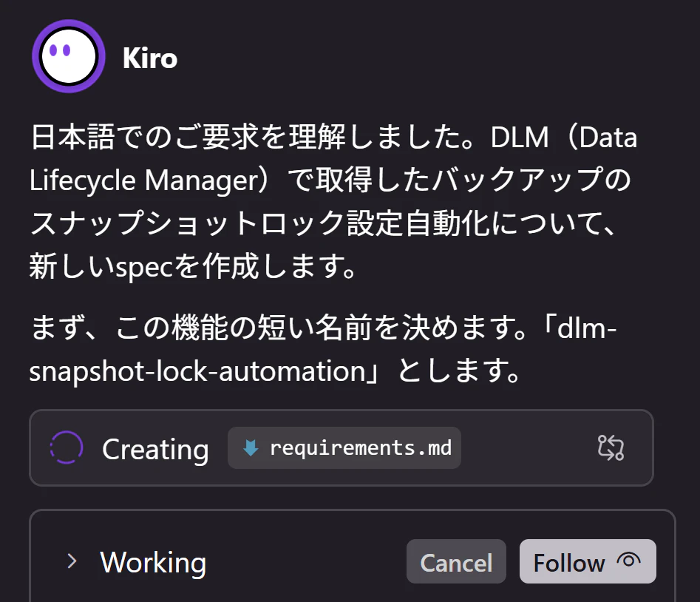Screen dimensions: 700x602
Task: Click the Working status label
Action: click(153, 562)
